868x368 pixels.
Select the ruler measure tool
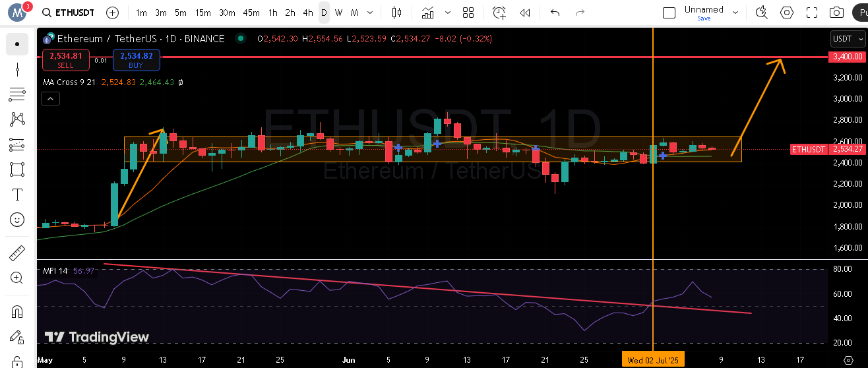pos(17,253)
